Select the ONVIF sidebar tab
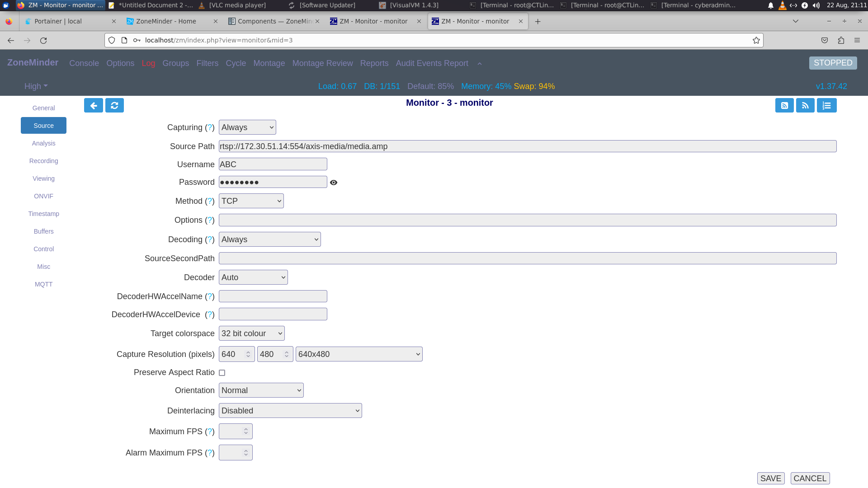 (x=43, y=196)
